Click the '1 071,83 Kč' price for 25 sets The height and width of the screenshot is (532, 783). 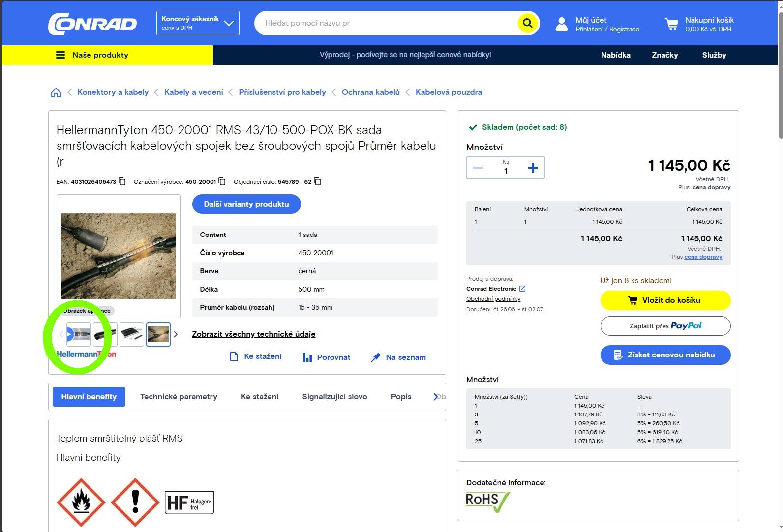[589, 441]
